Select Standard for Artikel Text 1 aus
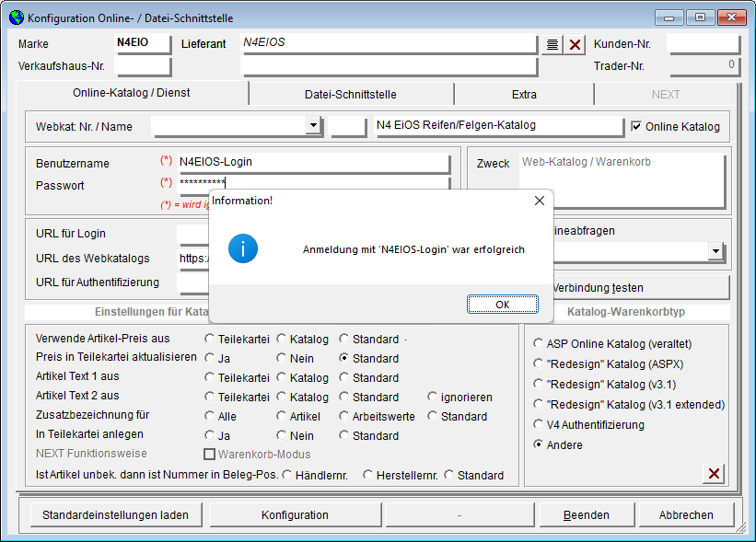756x542 pixels. coord(343,377)
